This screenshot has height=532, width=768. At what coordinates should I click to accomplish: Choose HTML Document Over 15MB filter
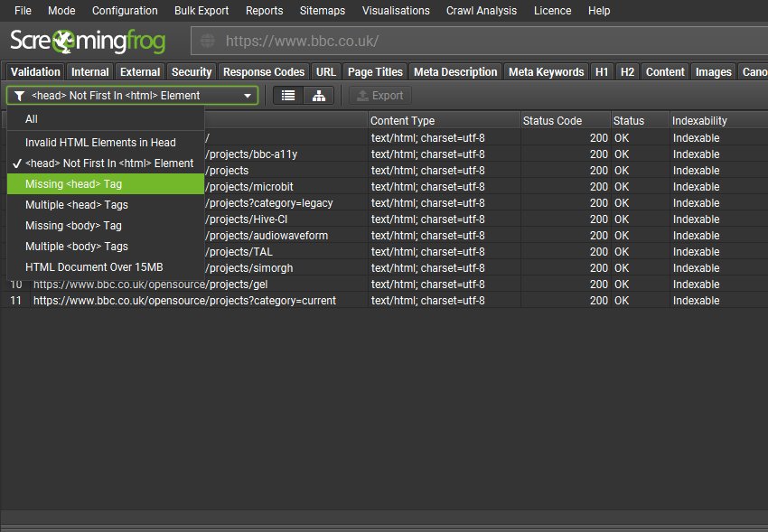[94, 267]
